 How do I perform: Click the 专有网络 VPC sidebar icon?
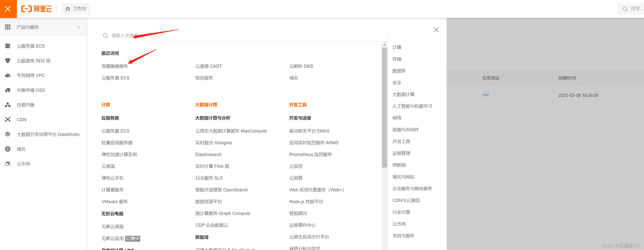[8, 75]
